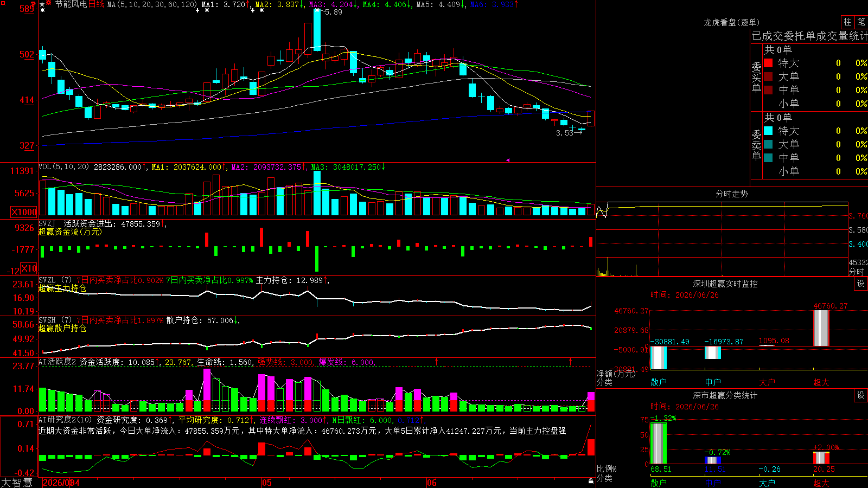Click the tall cyan candle at the 5.89 high
The height and width of the screenshot is (488, 868).
point(317,30)
